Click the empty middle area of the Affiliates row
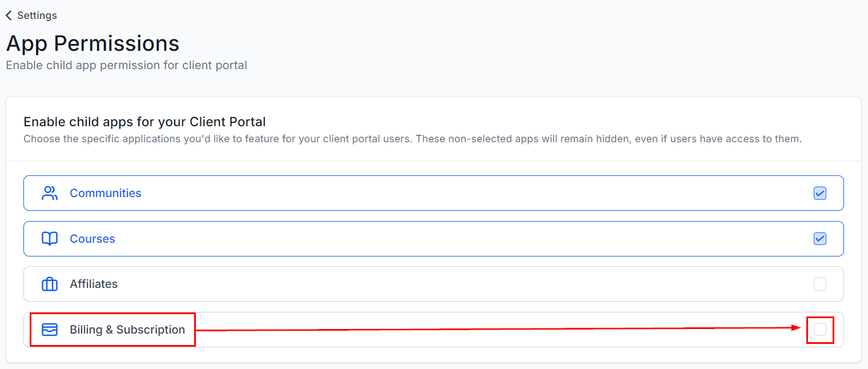The width and height of the screenshot is (868, 369). click(434, 284)
